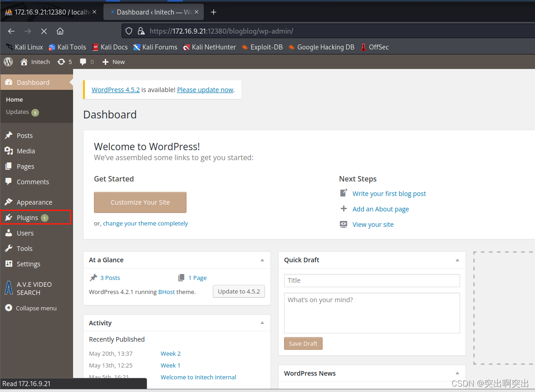Open Exploit-DB bookmark
The width and height of the screenshot is (535, 392).
point(262,47)
